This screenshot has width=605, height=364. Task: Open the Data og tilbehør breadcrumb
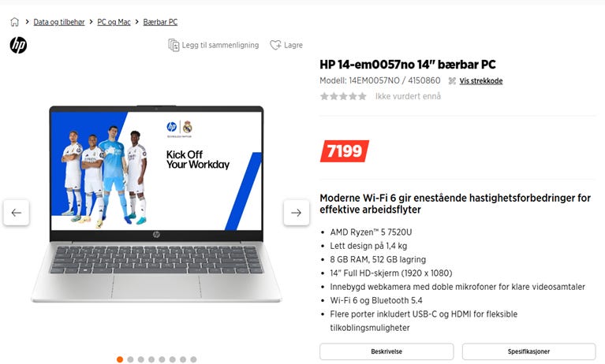(x=59, y=22)
